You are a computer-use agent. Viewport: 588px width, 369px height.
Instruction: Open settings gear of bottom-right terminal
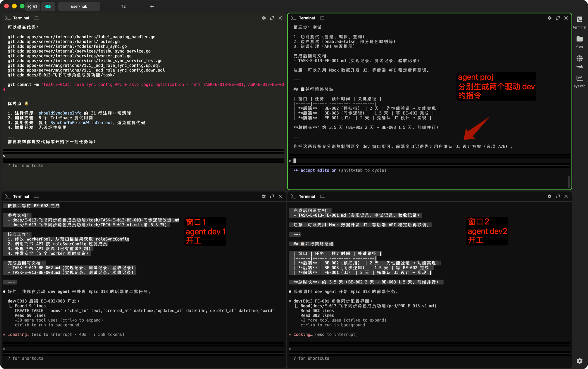point(549,196)
